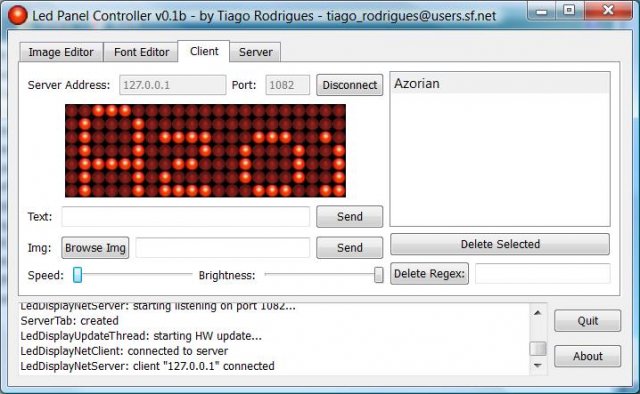
Task: Click the Port field showing 1082
Action: [288, 85]
